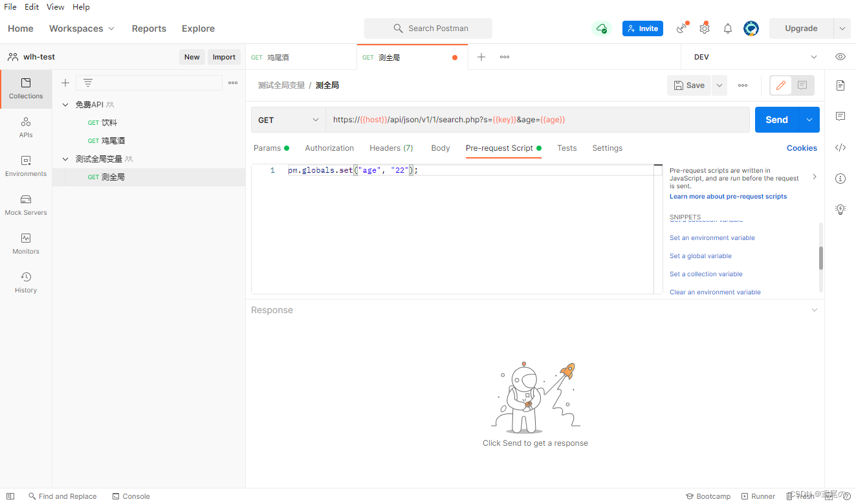Click the Send button

point(777,120)
